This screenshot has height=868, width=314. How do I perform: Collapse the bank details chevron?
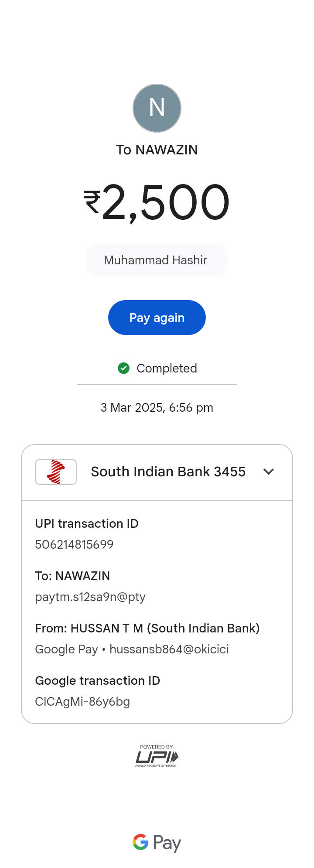269,472
